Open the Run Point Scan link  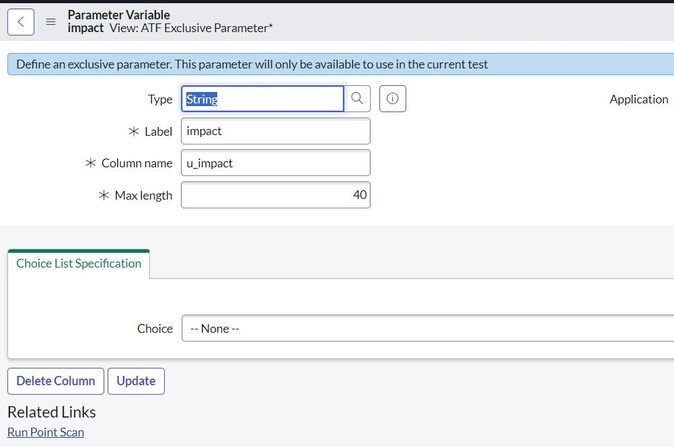pos(46,432)
